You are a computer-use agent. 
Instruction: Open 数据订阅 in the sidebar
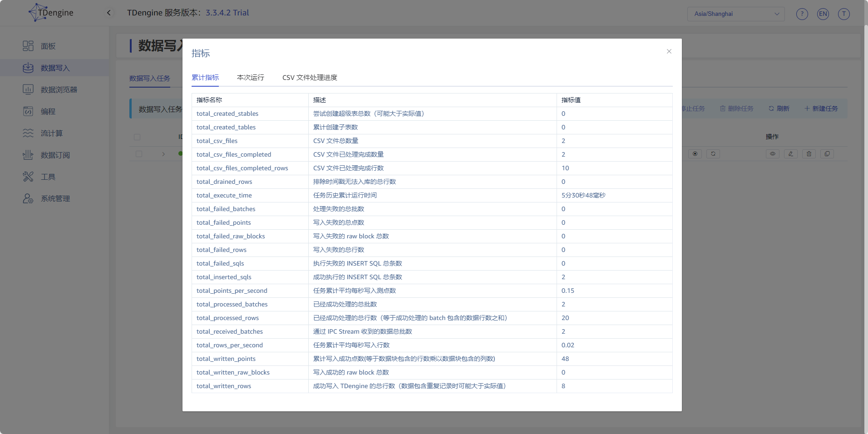point(55,155)
